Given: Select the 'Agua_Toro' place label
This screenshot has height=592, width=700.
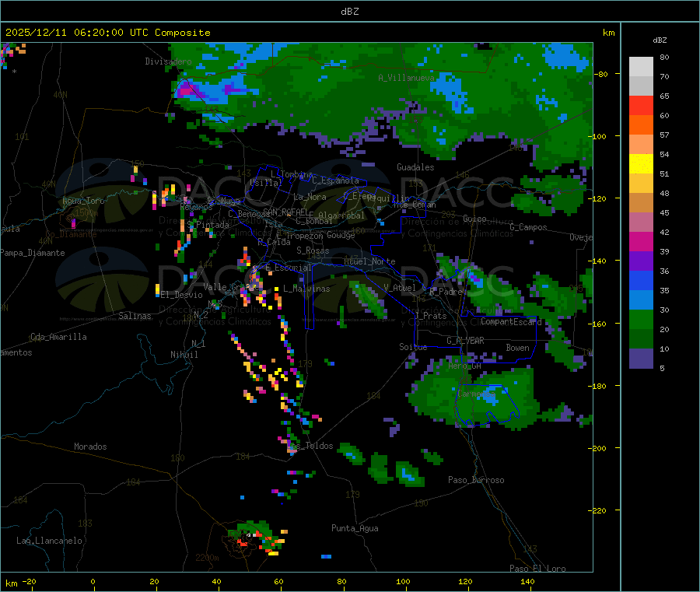Looking at the screenshot, I should pos(83,201).
